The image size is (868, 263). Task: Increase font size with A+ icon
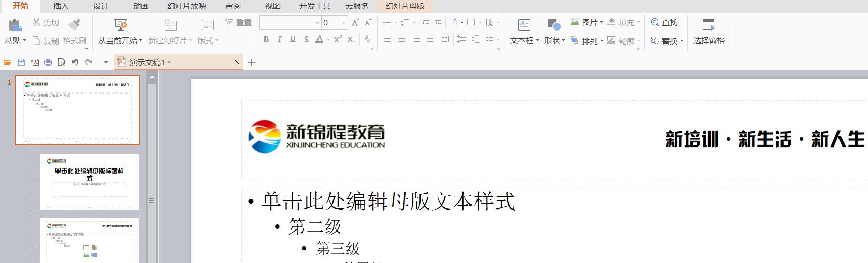[355, 22]
